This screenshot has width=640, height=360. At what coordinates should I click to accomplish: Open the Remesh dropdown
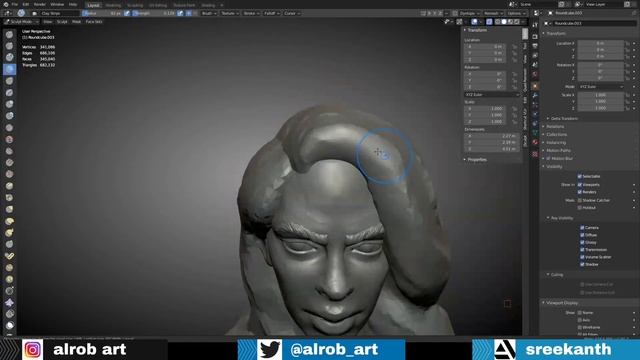tap(493, 13)
